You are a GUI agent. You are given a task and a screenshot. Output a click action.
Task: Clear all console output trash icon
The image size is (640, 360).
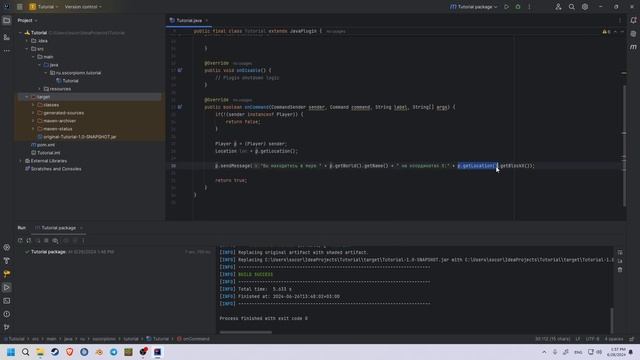click(x=620, y=270)
